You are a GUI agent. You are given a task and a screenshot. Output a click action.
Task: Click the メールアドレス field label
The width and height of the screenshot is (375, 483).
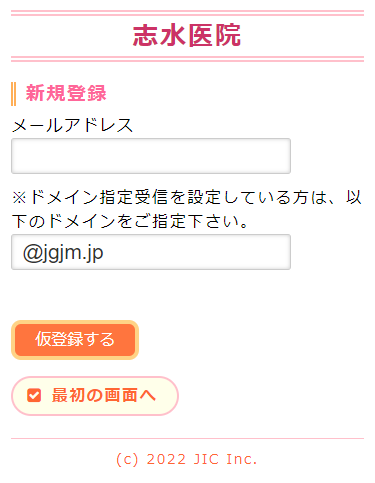[72, 125]
